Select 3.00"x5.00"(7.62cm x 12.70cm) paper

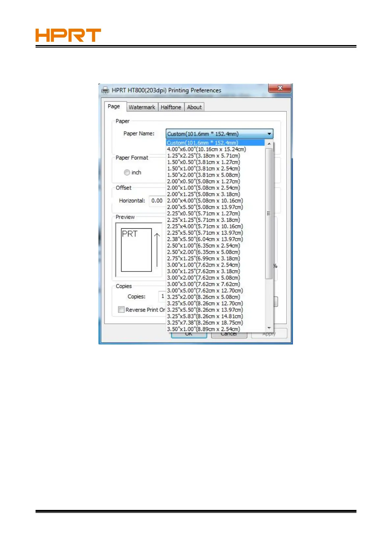[x=215, y=290]
